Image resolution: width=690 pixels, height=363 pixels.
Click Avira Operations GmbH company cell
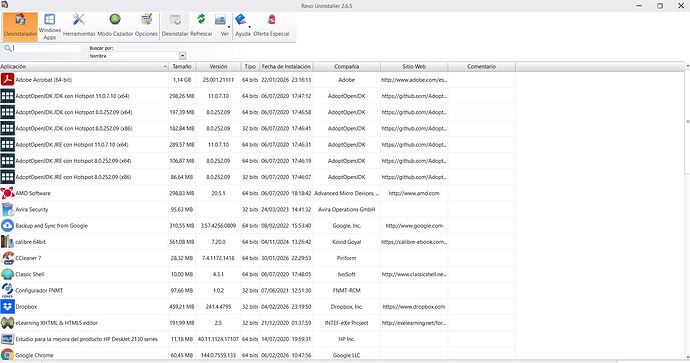coord(346,209)
